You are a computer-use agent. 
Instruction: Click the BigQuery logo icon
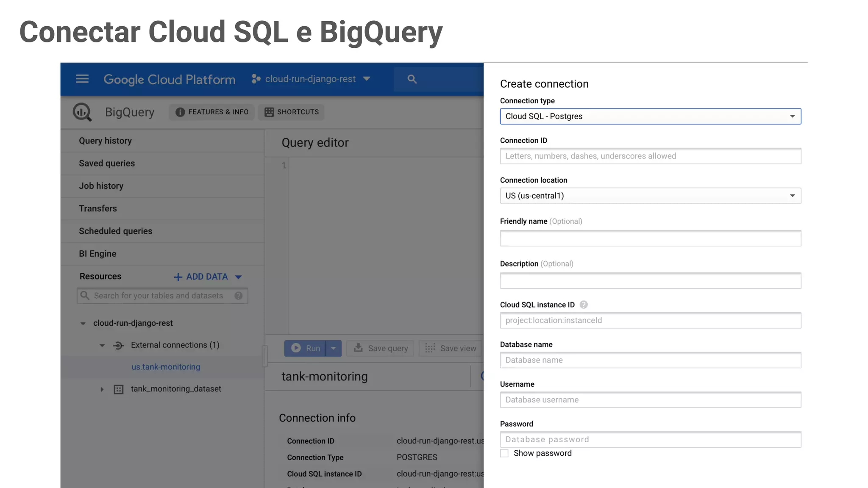pyautogui.click(x=82, y=112)
